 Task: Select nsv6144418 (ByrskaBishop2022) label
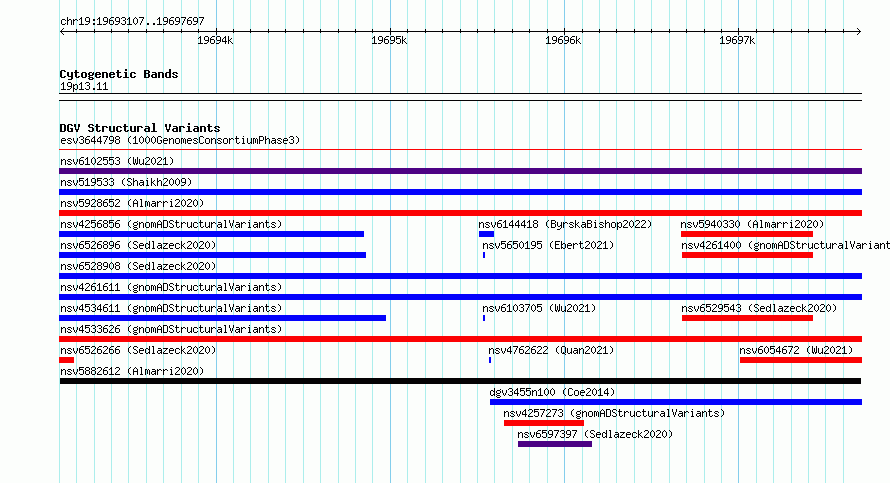565,224
